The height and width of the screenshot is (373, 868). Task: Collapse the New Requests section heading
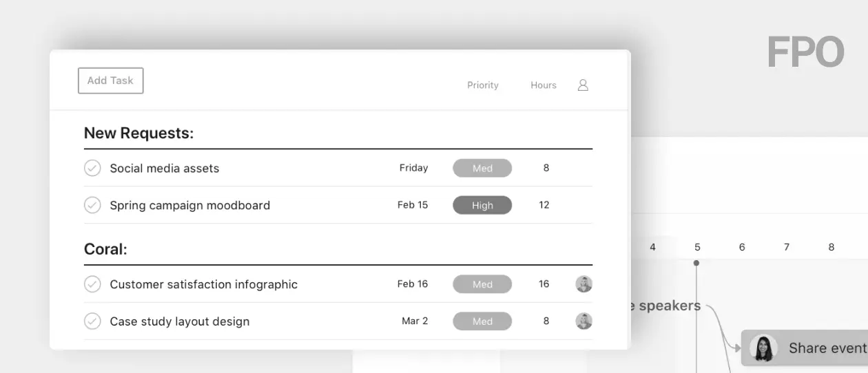138,134
